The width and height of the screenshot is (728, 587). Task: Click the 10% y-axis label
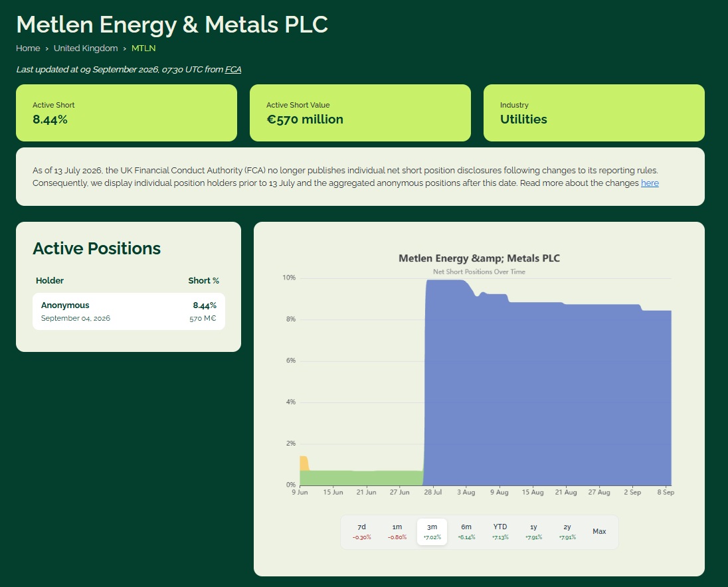coord(289,278)
